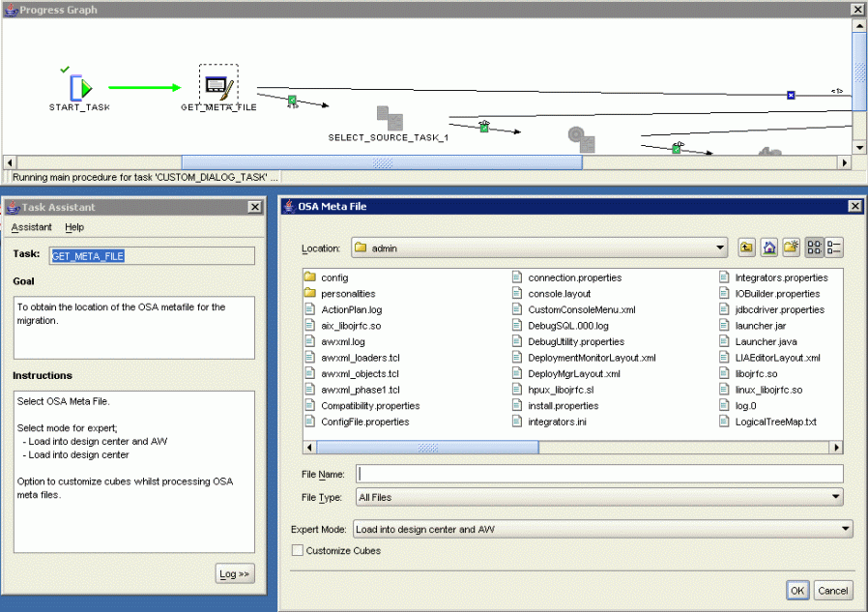Open the Location dropdown showing admin
The image size is (868, 612).
point(721,248)
